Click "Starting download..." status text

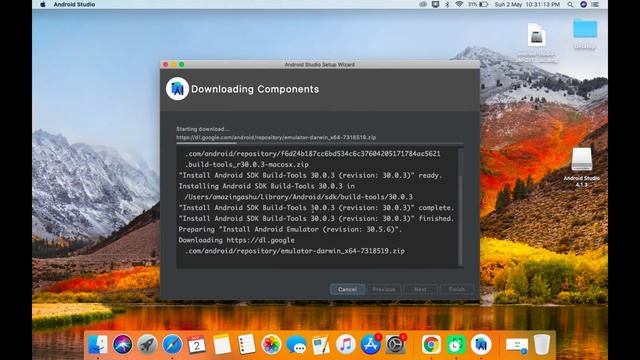point(203,129)
